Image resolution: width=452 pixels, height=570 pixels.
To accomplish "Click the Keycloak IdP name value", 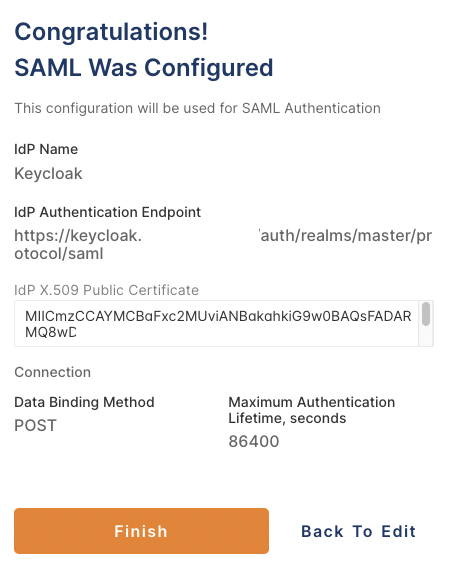I will coord(48,174).
